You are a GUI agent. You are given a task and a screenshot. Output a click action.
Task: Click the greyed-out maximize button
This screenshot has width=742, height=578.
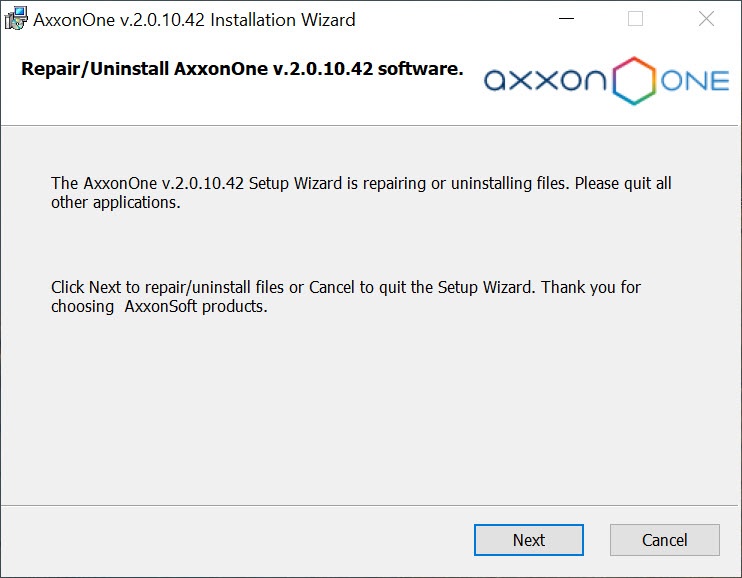pos(635,19)
